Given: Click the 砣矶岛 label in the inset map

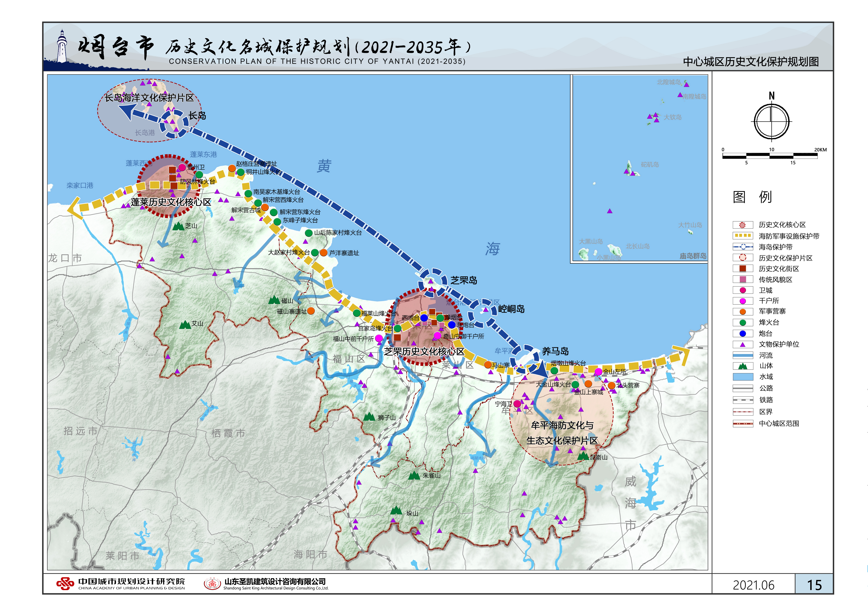Looking at the screenshot, I should coord(650,164).
